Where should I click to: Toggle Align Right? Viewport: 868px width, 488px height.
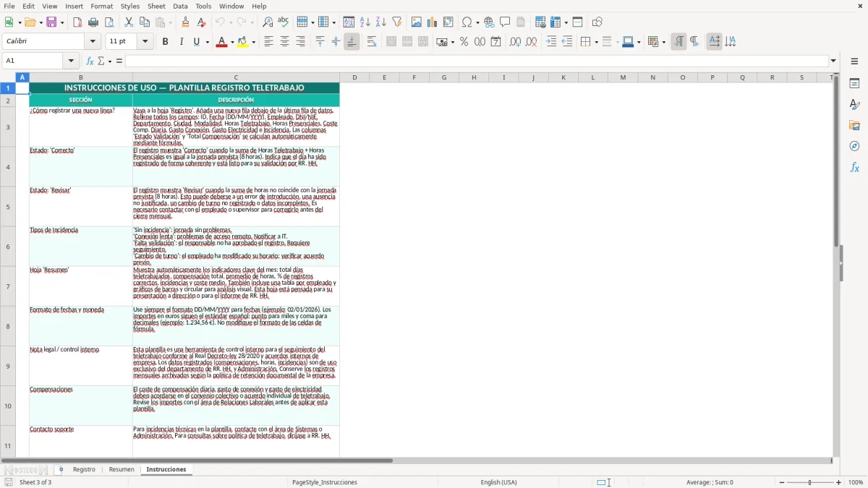tap(300, 42)
